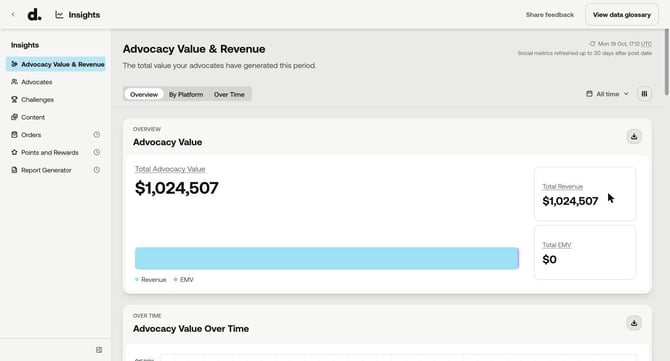The image size is (670, 361).
Task: Click the Total EMV underlined label
Action: click(556, 245)
